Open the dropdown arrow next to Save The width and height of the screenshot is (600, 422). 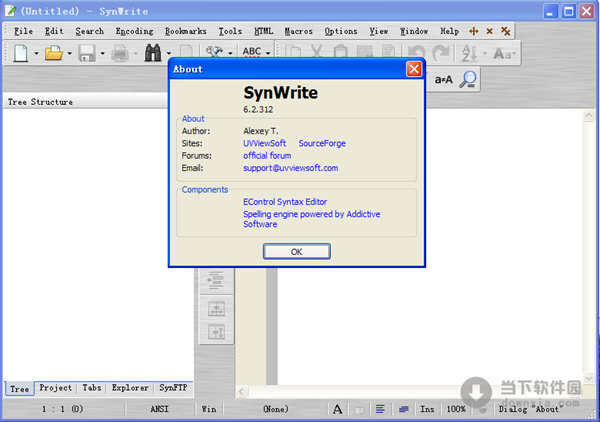(x=103, y=53)
